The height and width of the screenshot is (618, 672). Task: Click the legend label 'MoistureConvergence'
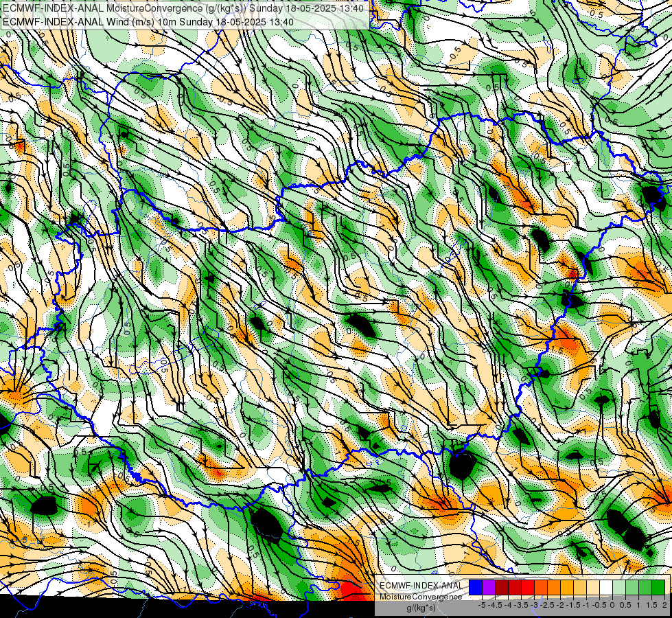(x=421, y=597)
